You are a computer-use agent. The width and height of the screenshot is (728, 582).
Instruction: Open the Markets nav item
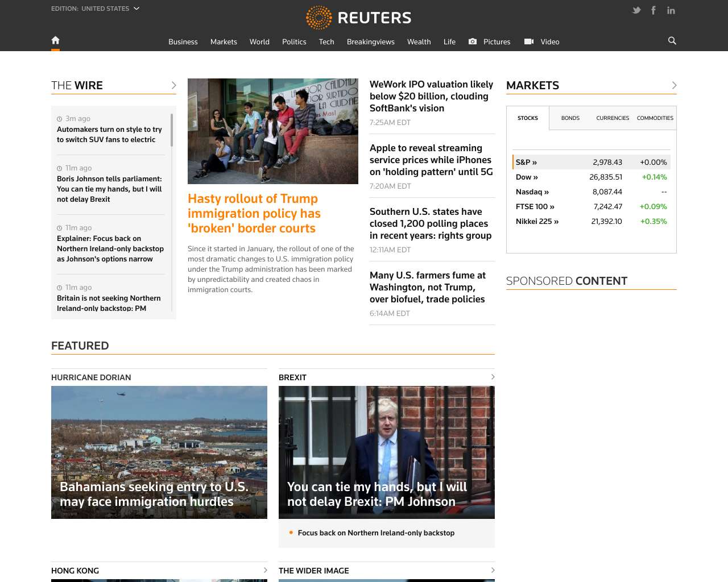(x=224, y=41)
